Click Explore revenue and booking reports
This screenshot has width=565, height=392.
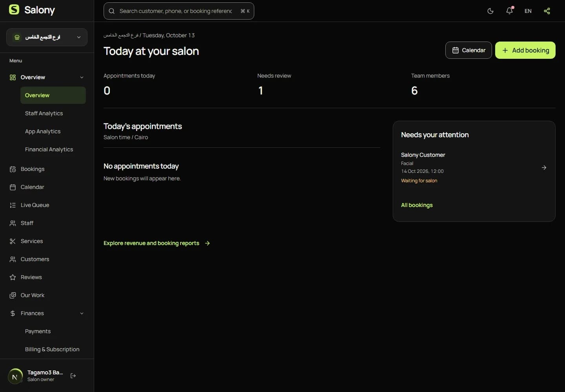pos(151,243)
